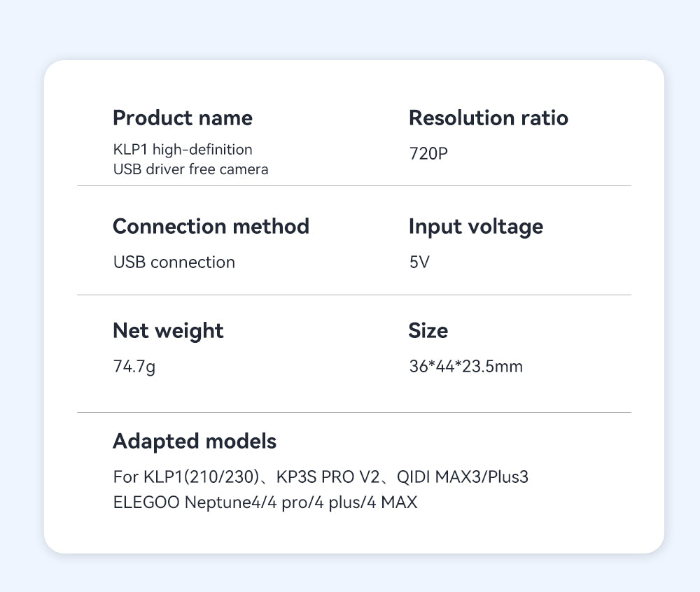This screenshot has width=700, height=592.
Task: Click the Adapted models heading
Action: (x=195, y=442)
